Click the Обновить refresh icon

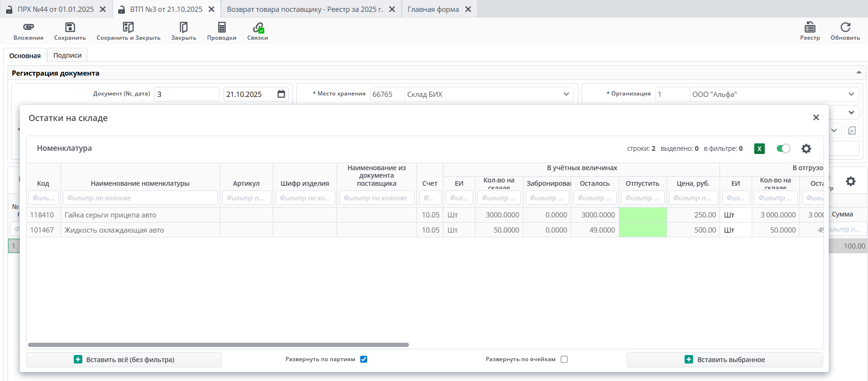click(845, 27)
